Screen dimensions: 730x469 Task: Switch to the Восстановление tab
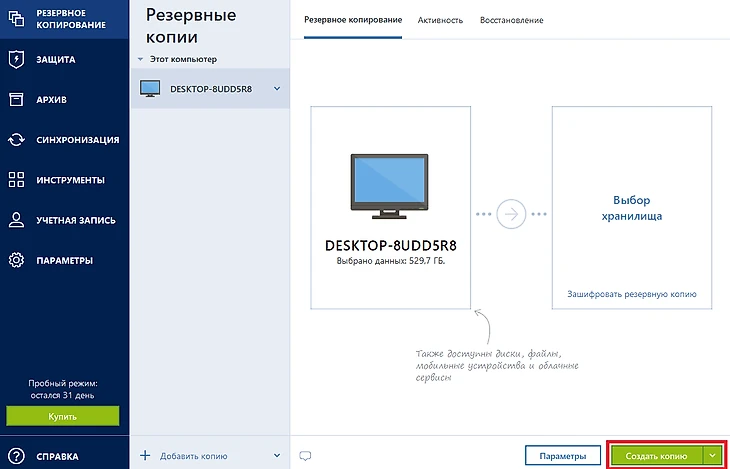tap(512, 20)
